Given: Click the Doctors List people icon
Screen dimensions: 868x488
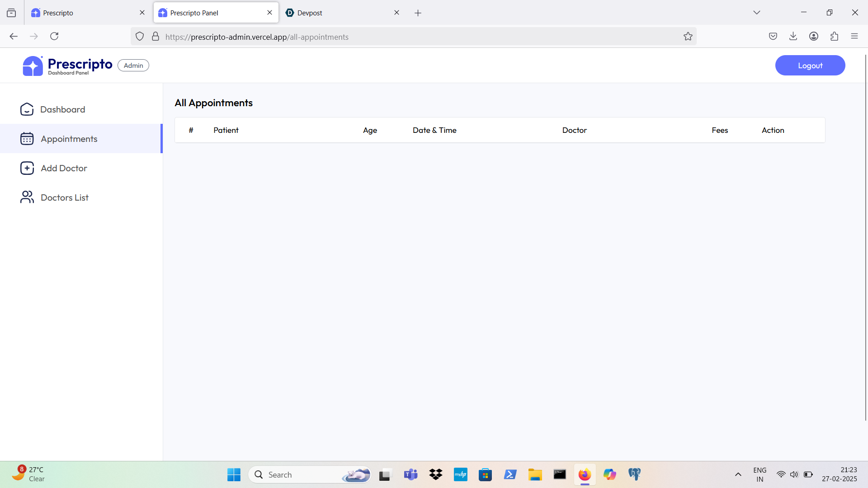Looking at the screenshot, I should point(27,197).
